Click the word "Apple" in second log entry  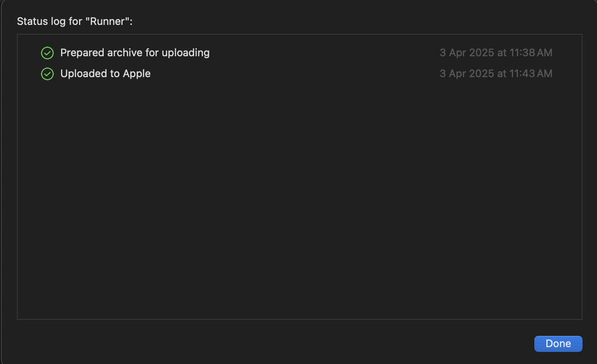137,74
